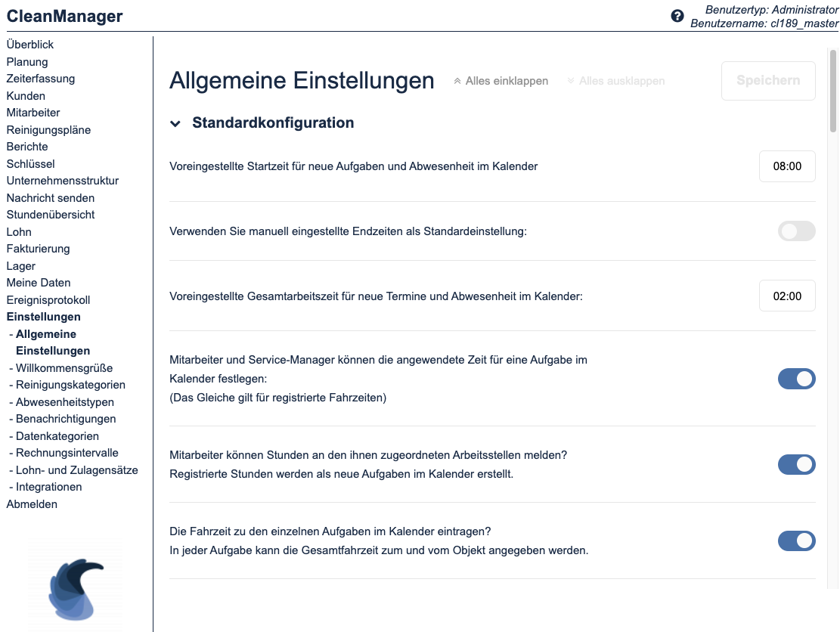The width and height of the screenshot is (840, 632).
Task: Open Fakturierung
Action: click(38, 249)
